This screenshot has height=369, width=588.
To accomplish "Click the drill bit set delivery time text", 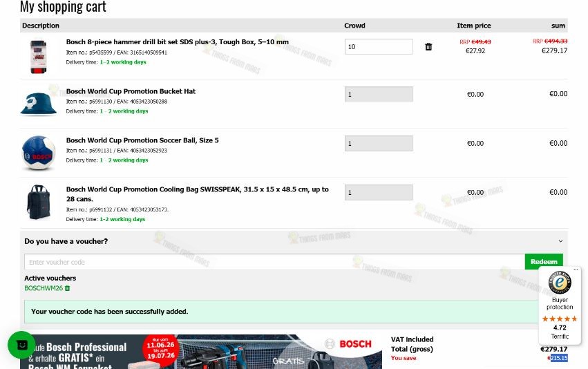I will coord(106,62).
